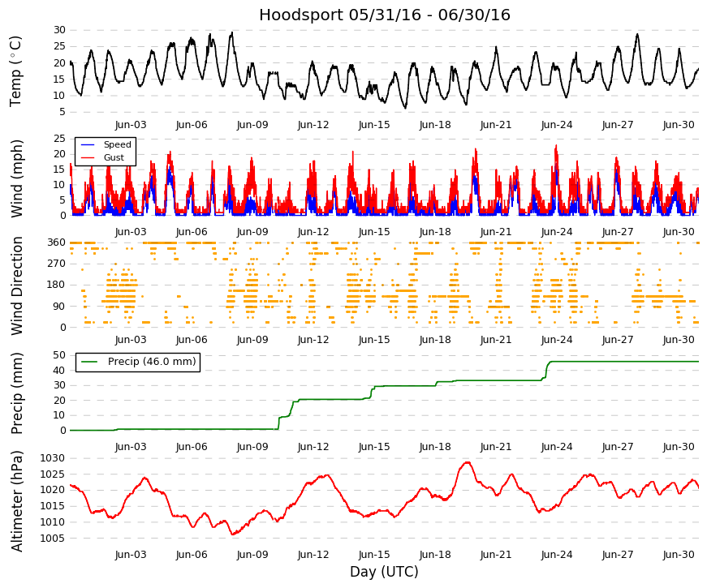Click the Precip (46.0 mm) legend text

click(x=152, y=362)
